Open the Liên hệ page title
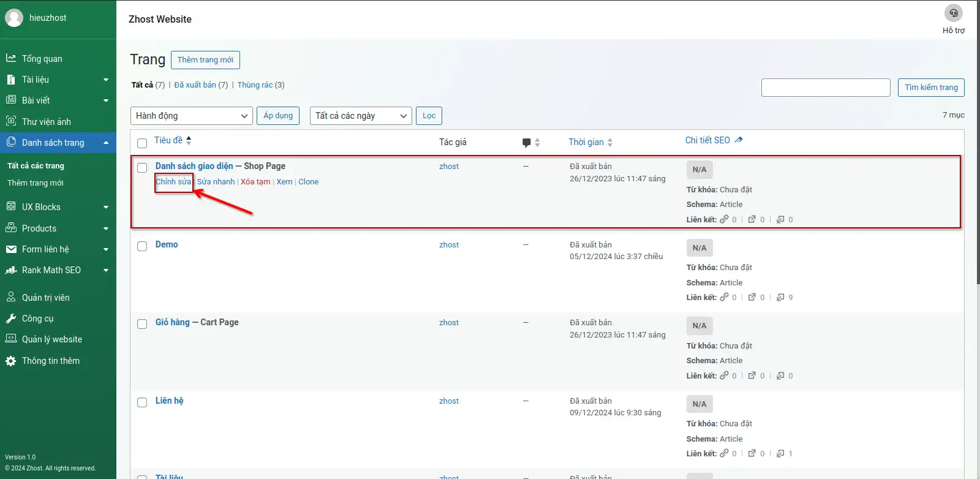Image resolution: width=980 pixels, height=479 pixels. 170,401
